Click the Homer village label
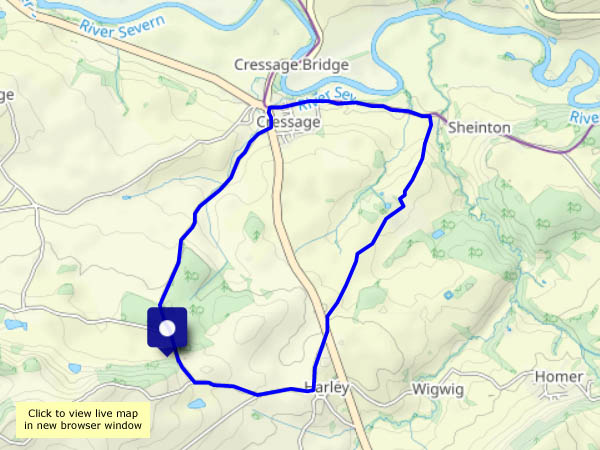600x450 pixels. coord(559,377)
